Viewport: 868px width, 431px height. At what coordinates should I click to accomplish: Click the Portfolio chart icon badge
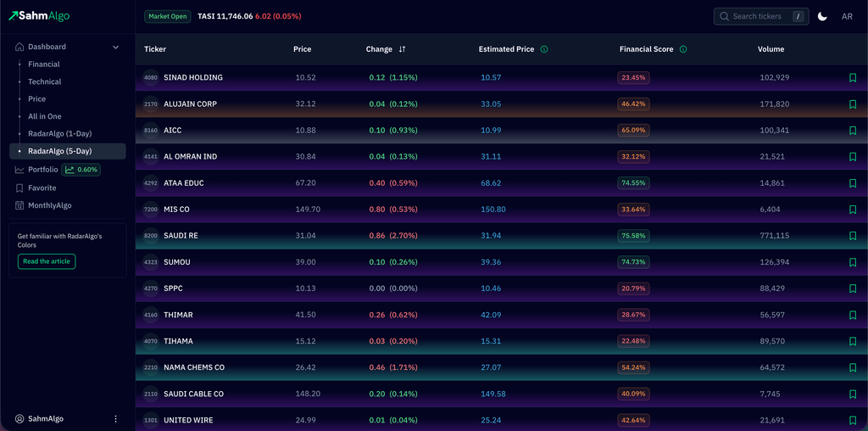coord(81,170)
